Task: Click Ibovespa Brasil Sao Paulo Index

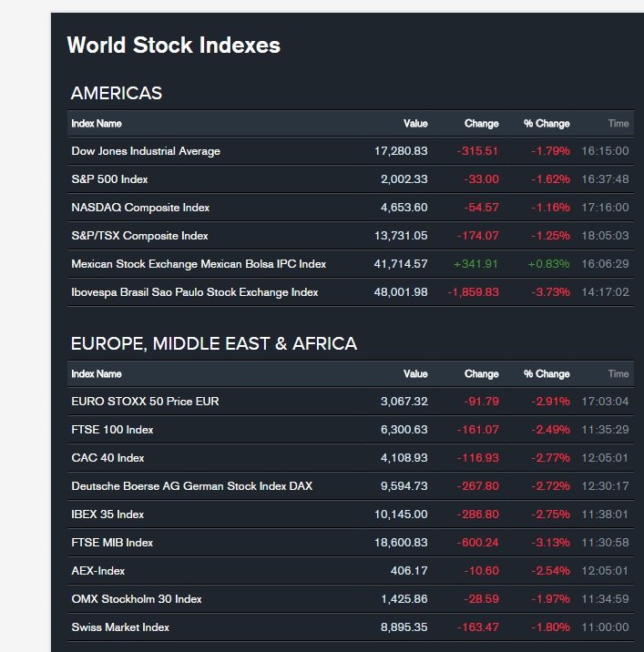Action: pyautogui.click(x=195, y=292)
